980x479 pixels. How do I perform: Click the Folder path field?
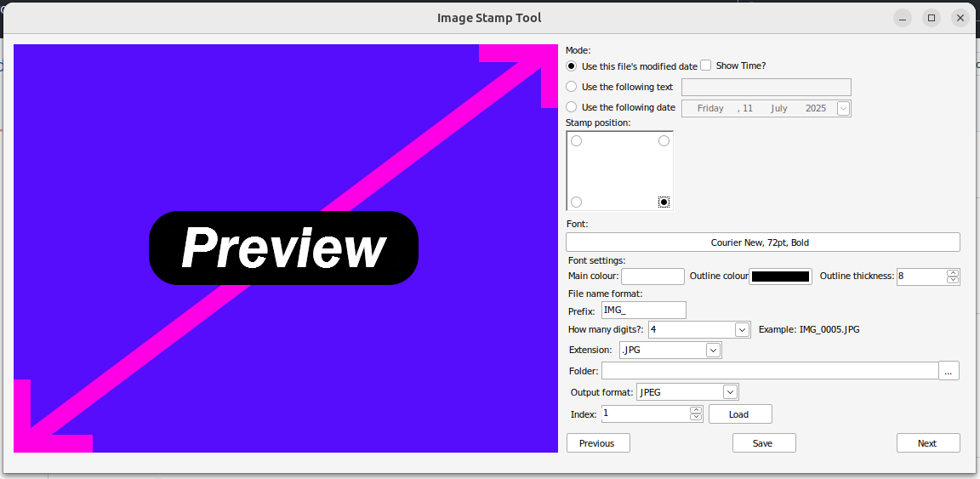(770, 371)
